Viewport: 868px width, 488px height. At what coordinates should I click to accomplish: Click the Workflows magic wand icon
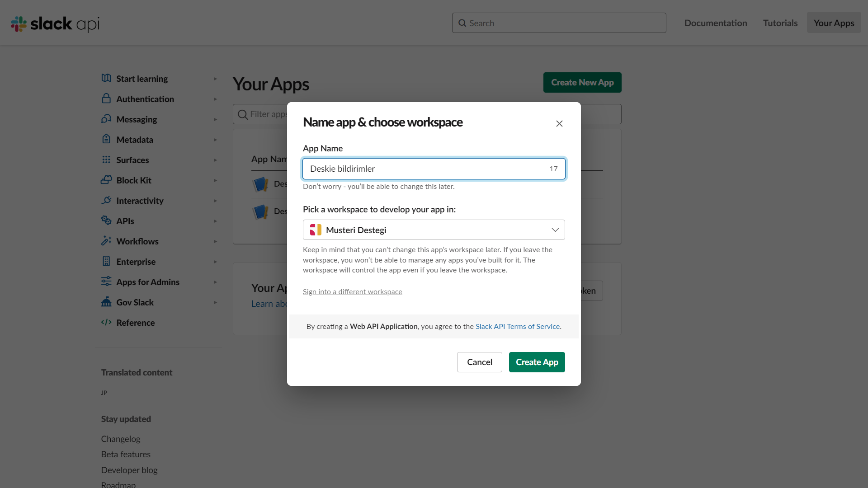tap(106, 241)
